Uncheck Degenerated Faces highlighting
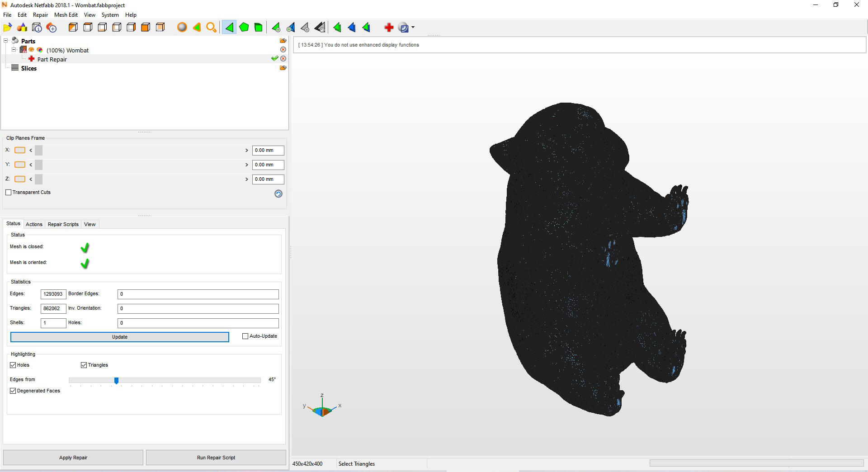 [13, 391]
